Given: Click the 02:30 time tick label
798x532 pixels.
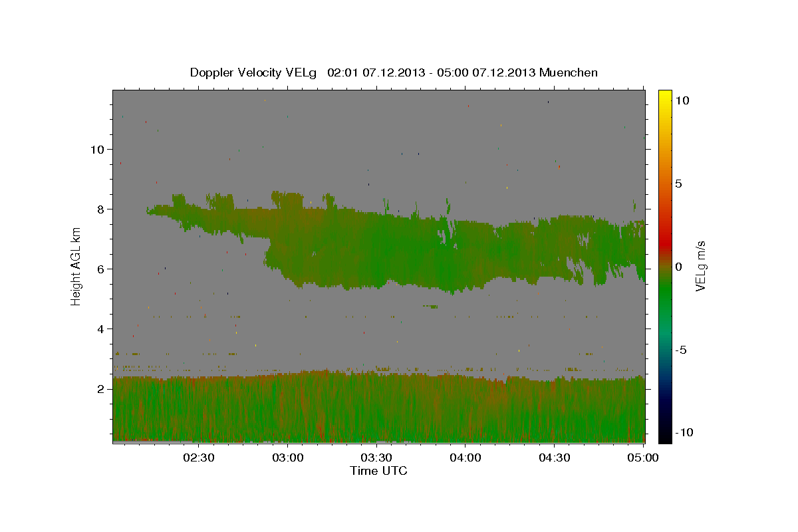Looking at the screenshot, I should click(x=199, y=458).
